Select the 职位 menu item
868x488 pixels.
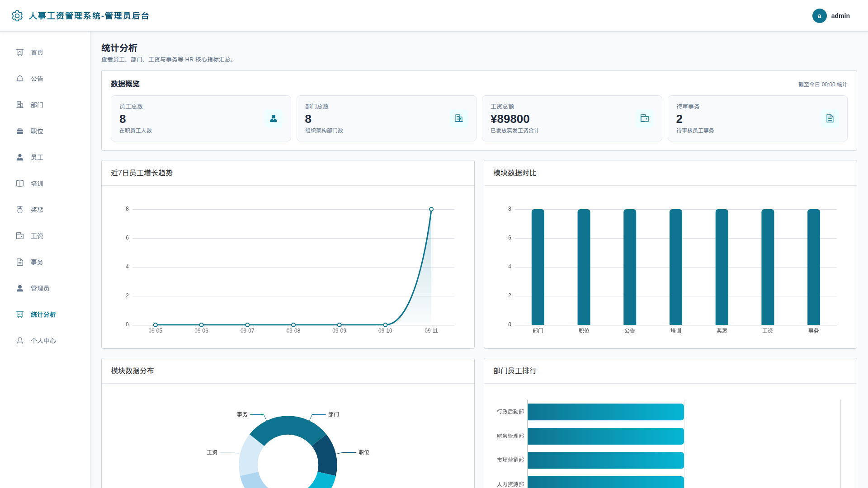[x=45, y=131]
